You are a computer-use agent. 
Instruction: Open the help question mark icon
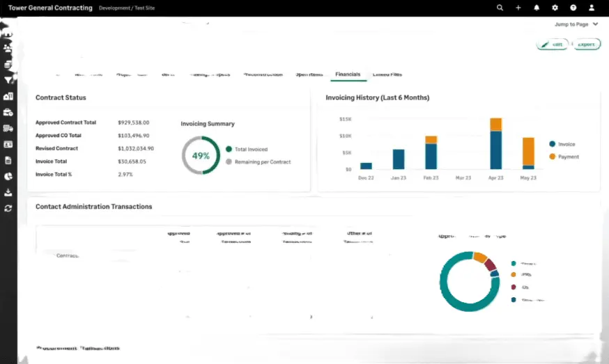pyautogui.click(x=573, y=8)
